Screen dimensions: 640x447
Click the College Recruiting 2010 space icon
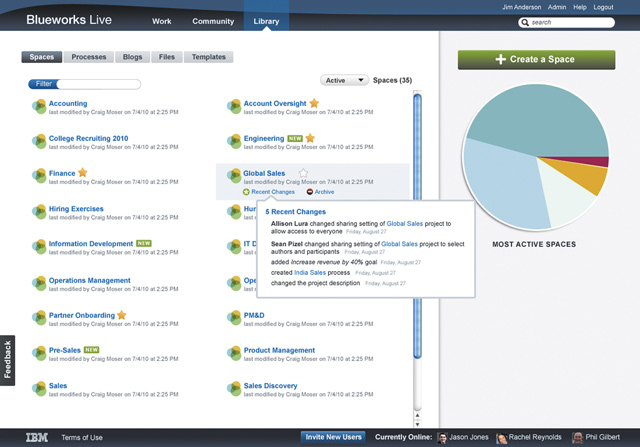tap(39, 142)
